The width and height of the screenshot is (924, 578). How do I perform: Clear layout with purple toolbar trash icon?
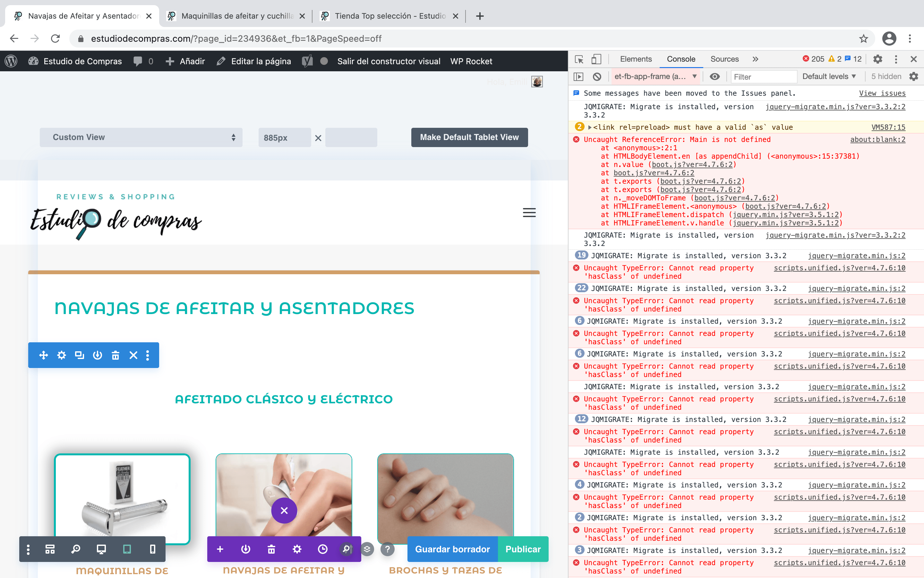[x=271, y=549]
